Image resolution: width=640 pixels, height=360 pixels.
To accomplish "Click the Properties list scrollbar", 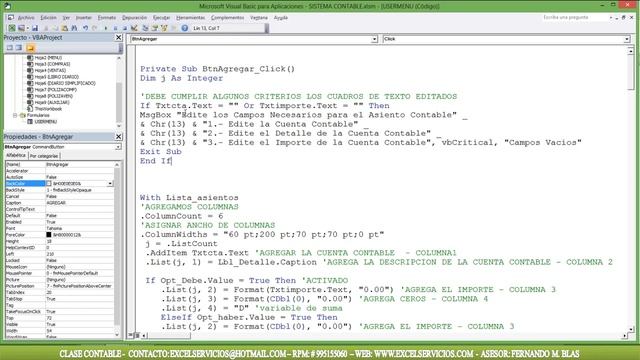I will [118, 249].
